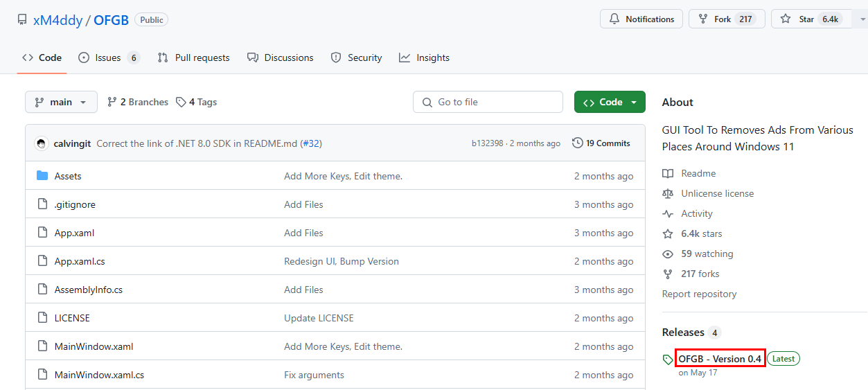This screenshot has width=868, height=390.
Task: Click calvingit's avatar image
Action: tap(42, 143)
